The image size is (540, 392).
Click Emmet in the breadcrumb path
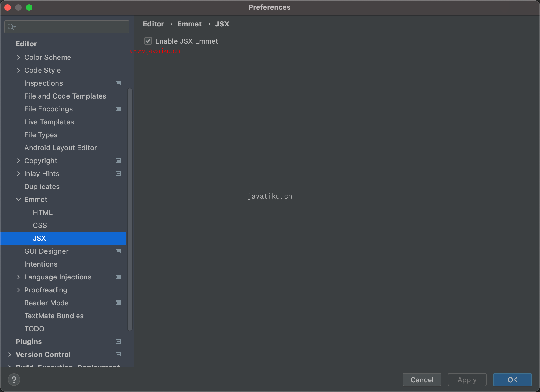189,24
